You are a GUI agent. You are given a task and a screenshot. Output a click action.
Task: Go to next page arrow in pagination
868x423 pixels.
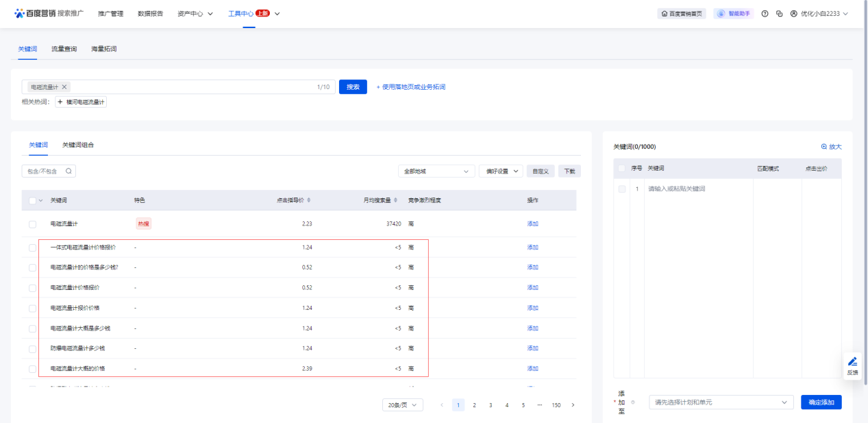[x=573, y=405]
